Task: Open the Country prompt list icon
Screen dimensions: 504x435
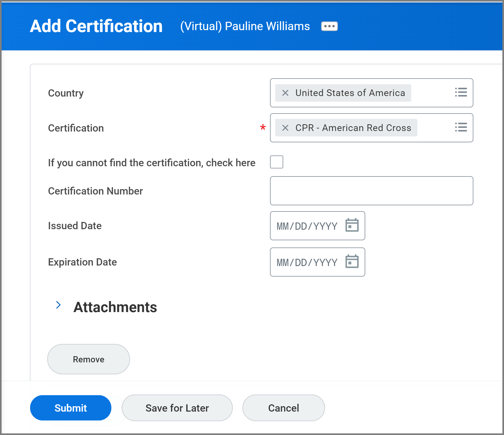Action: (x=461, y=93)
